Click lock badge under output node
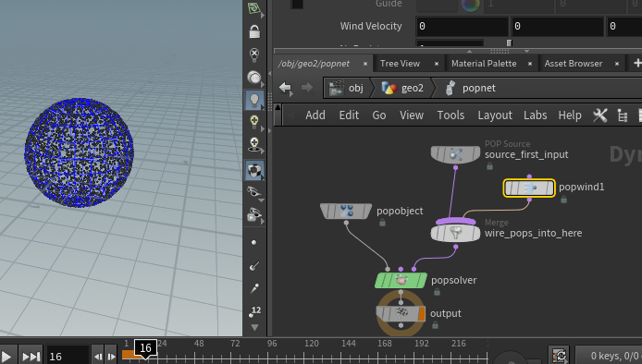The width and height of the screenshot is (642, 364). tap(435, 325)
